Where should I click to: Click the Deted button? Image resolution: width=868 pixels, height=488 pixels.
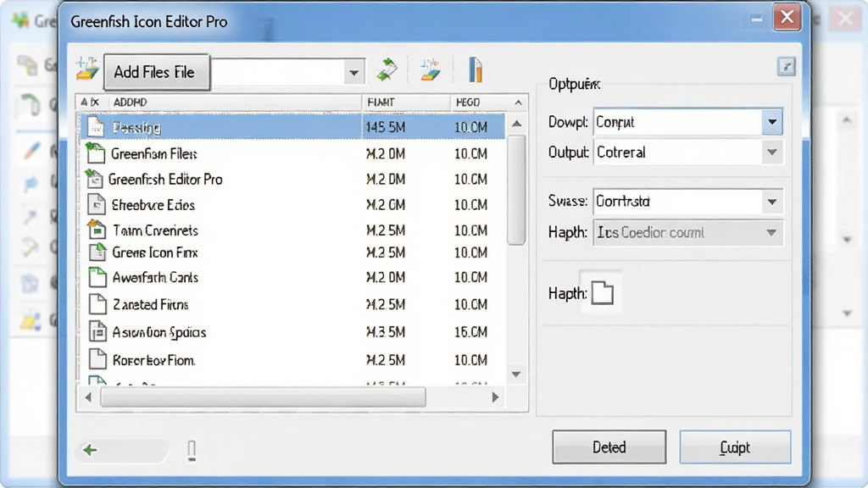coord(609,447)
